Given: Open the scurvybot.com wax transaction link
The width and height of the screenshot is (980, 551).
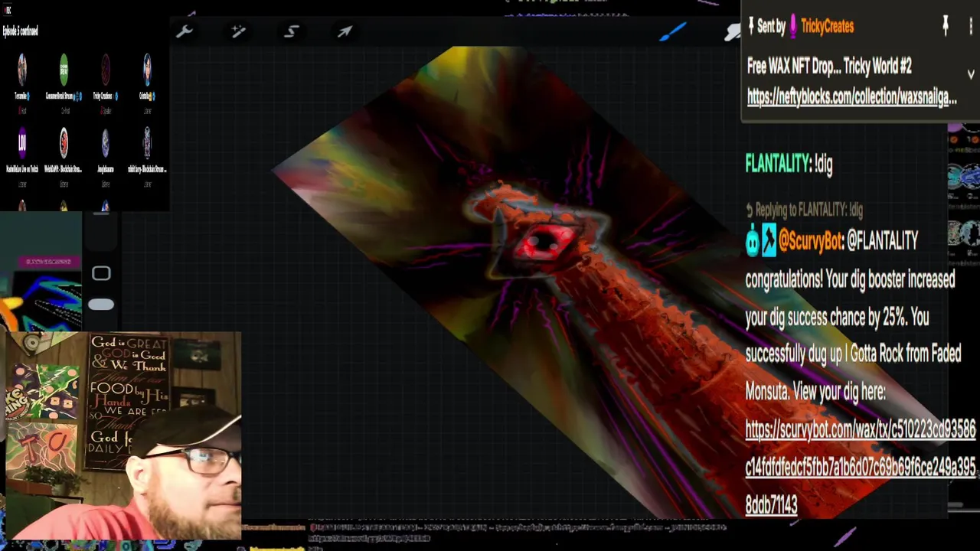Looking at the screenshot, I should [861, 467].
